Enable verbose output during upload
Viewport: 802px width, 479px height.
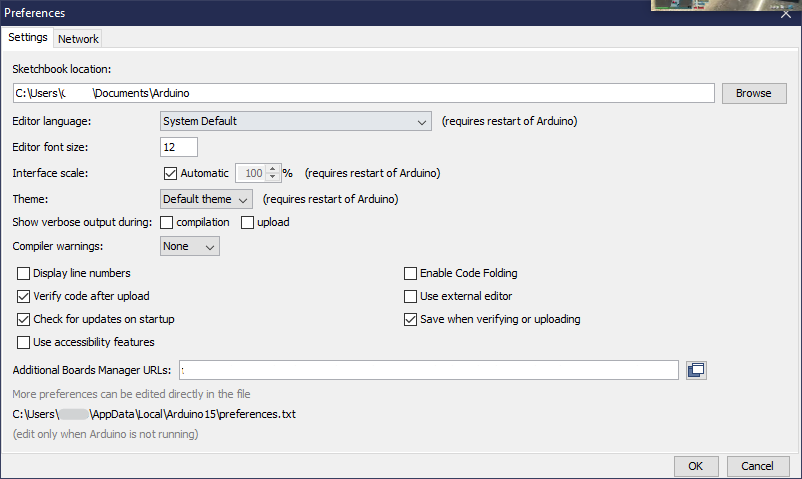(248, 223)
